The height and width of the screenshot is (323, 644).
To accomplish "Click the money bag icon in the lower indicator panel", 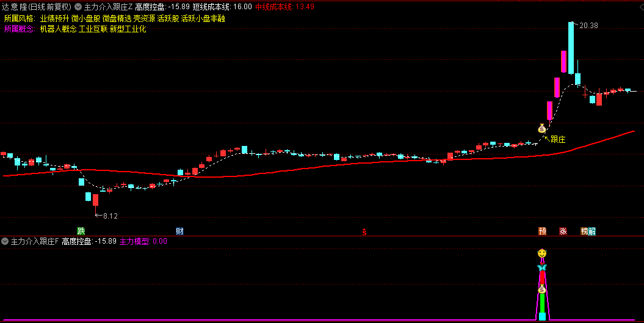I will tap(541, 289).
